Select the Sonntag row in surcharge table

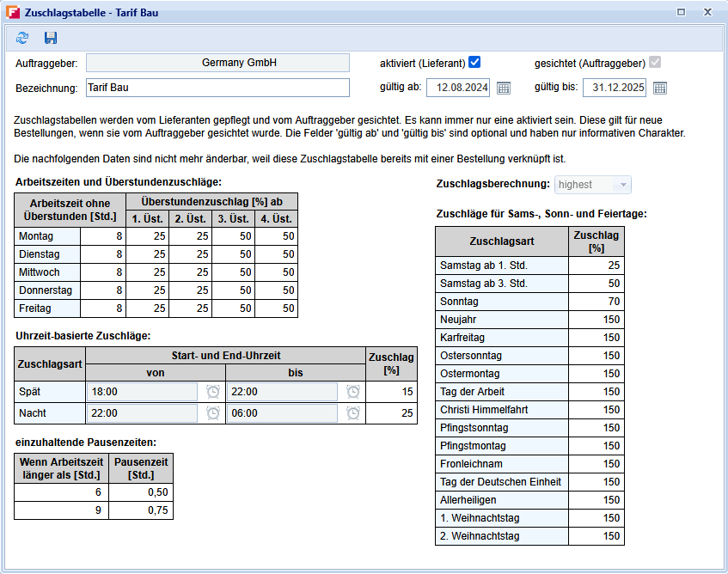point(501,302)
